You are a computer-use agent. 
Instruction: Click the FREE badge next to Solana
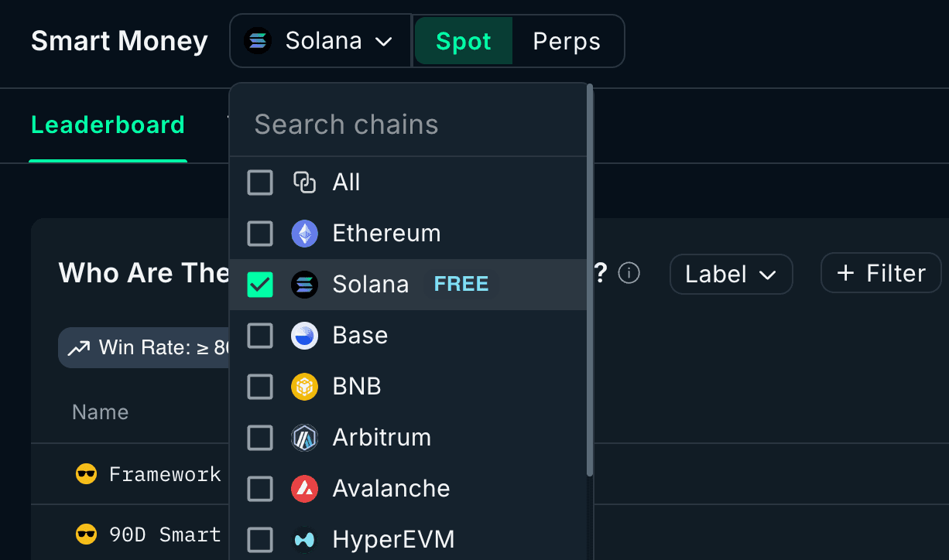pos(461,285)
